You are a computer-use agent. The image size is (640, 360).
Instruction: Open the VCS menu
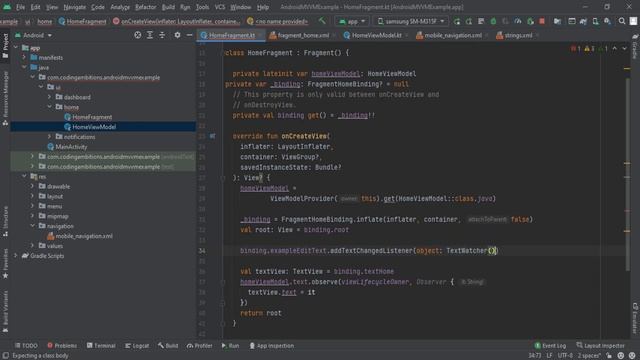(x=220, y=7)
